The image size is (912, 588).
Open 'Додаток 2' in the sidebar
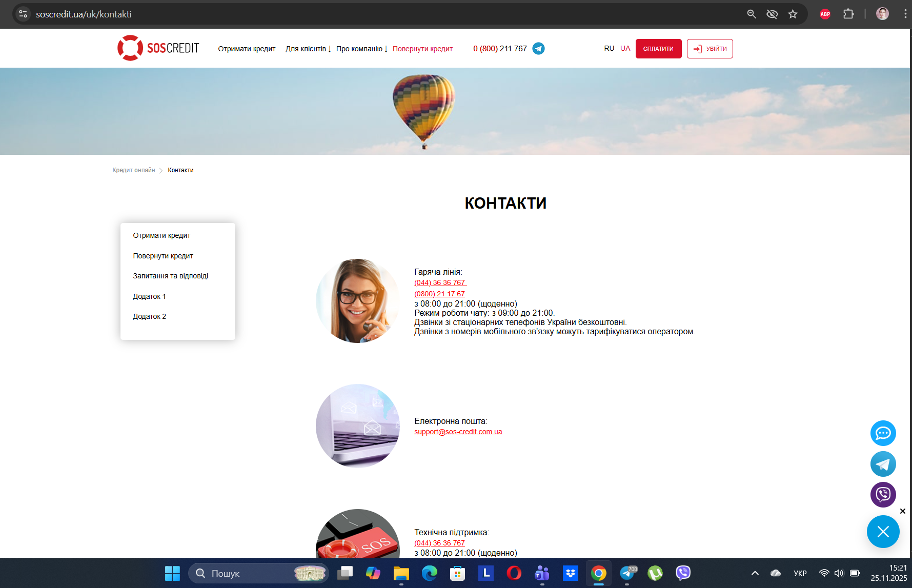coord(149,316)
